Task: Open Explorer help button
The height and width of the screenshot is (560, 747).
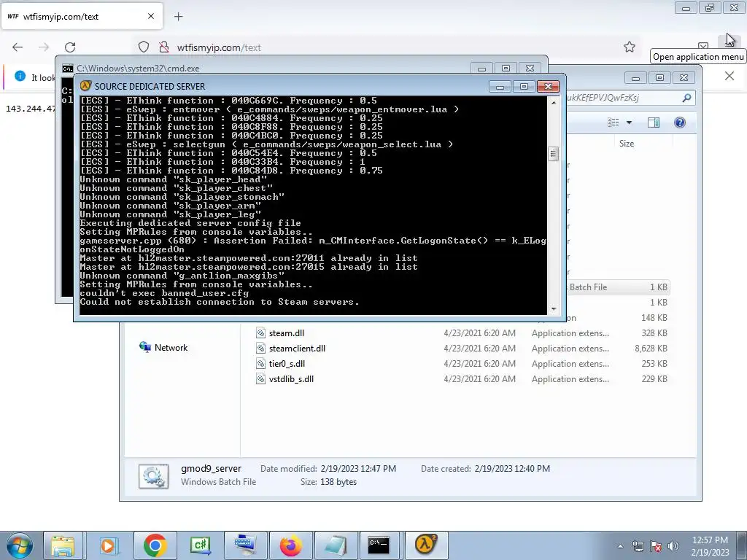Action: [680, 122]
